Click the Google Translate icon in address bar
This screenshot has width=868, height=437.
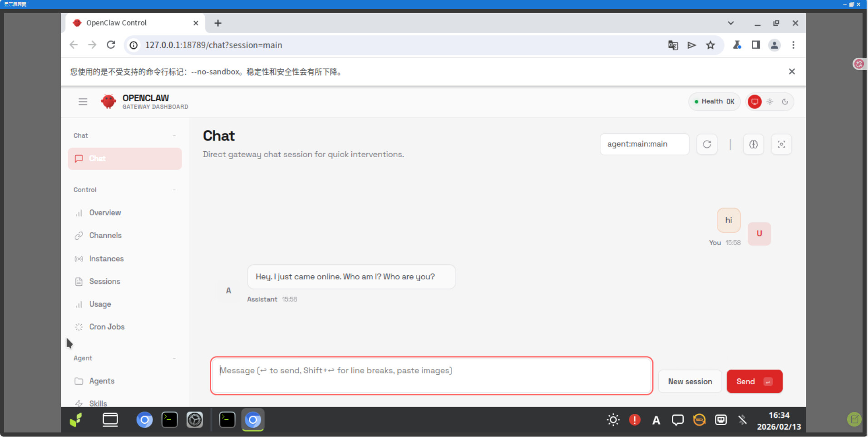click(x=673, y=45)
